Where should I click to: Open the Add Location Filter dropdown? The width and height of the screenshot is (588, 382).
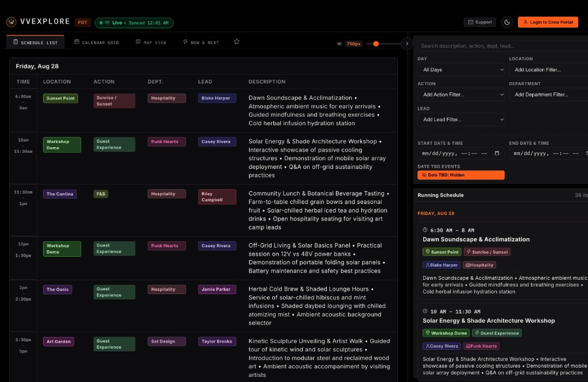coord(548,70)
